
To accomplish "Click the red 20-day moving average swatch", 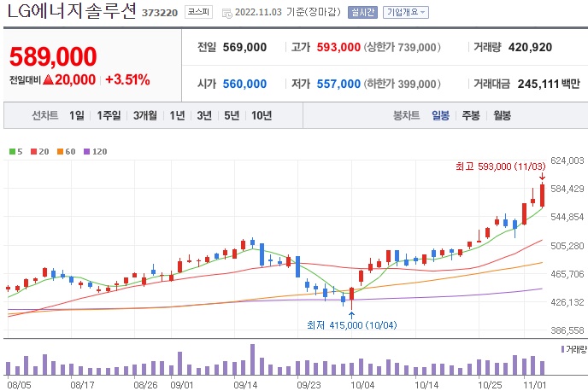I will tap(33, 152).
